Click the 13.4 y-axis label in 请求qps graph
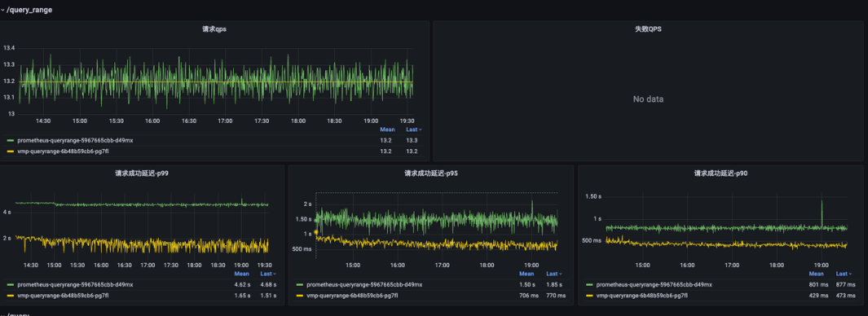Screen dimensions: 868x316 (x=8, y=48)
